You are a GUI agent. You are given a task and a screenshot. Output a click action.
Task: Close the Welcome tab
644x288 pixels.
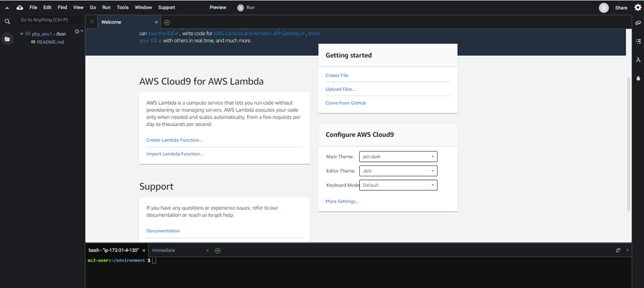(x=156, y=22)
